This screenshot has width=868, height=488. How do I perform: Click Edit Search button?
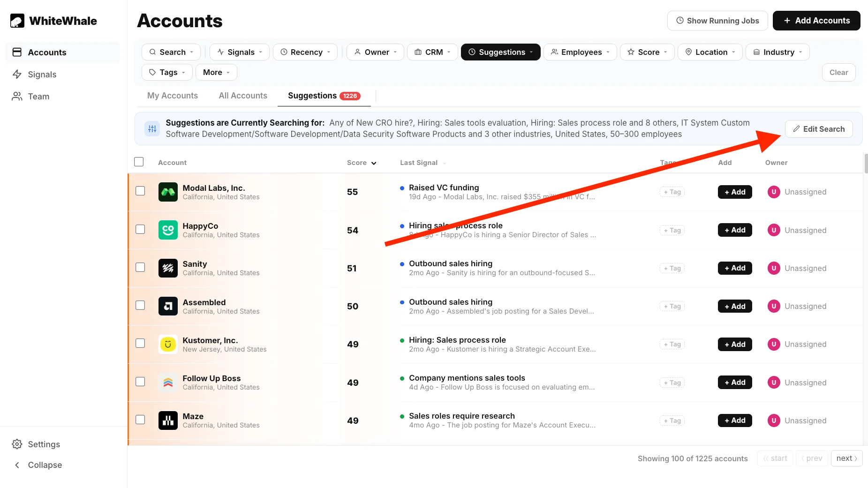819,129
